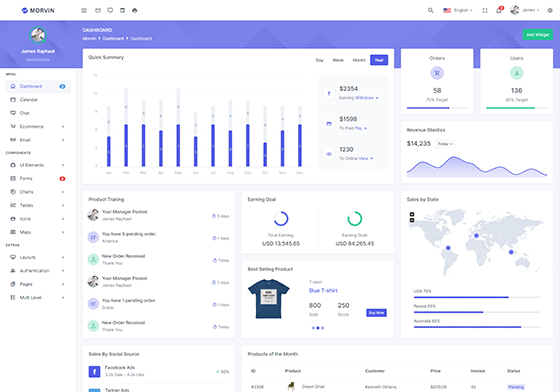Open the search magnifier icon
560x392 pixels.
point(430,10)
